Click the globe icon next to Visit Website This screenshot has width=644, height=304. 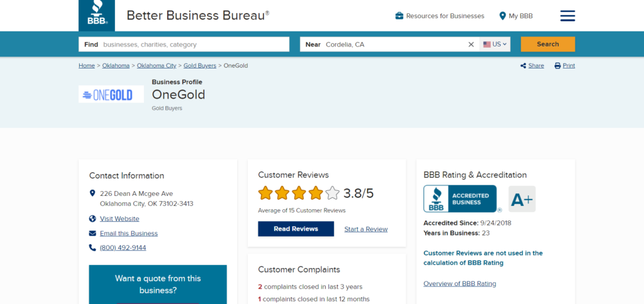(x=92, y=219)
